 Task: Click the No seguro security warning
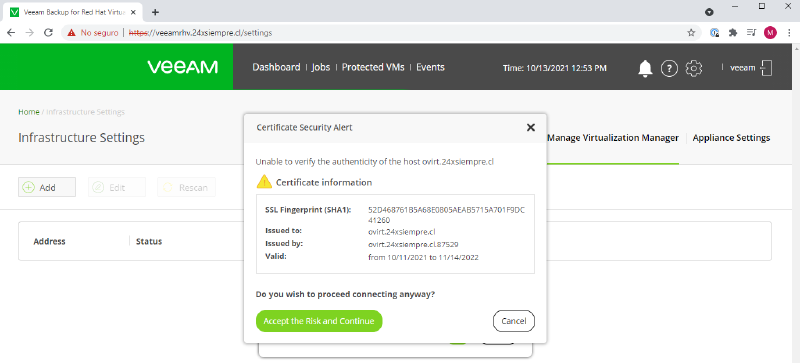point(93,33)
